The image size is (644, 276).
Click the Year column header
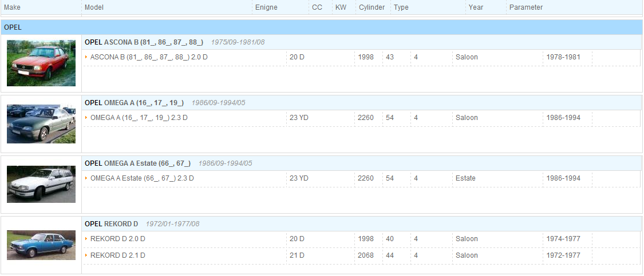[x=476, y=7]
